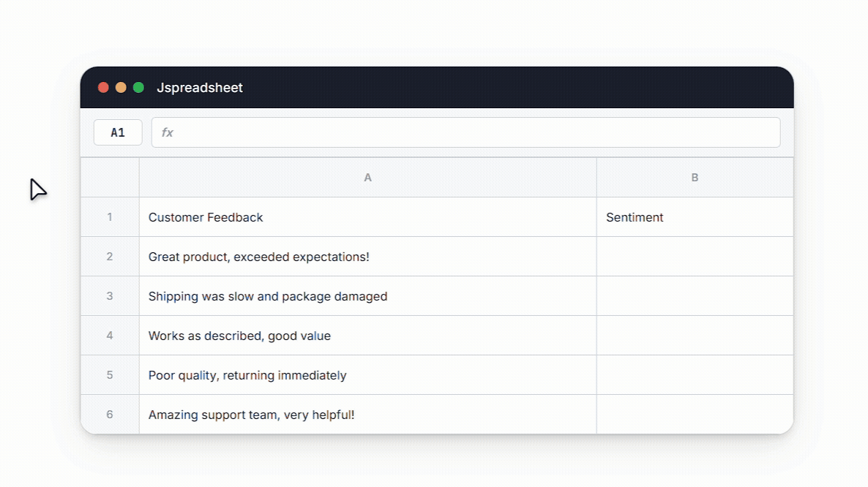Select row 3 header
This screenshot has height=487, width=868.
tap(110, 296)
